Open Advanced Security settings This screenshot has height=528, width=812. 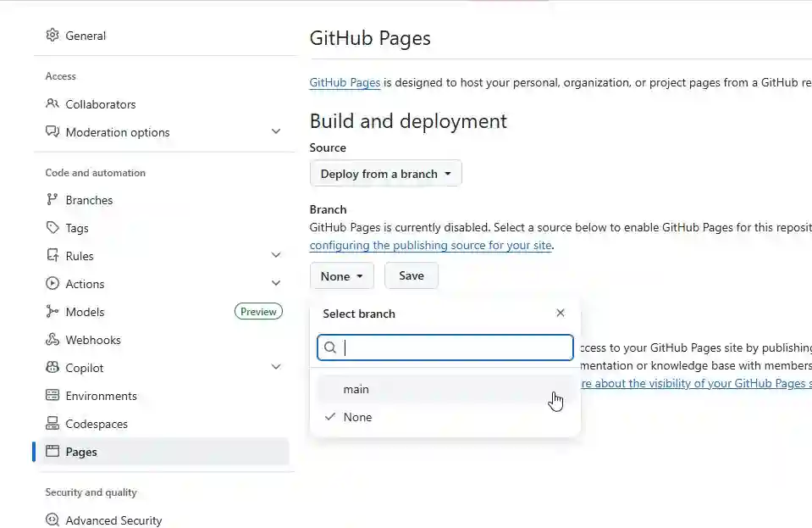click(x=114, y=520)
